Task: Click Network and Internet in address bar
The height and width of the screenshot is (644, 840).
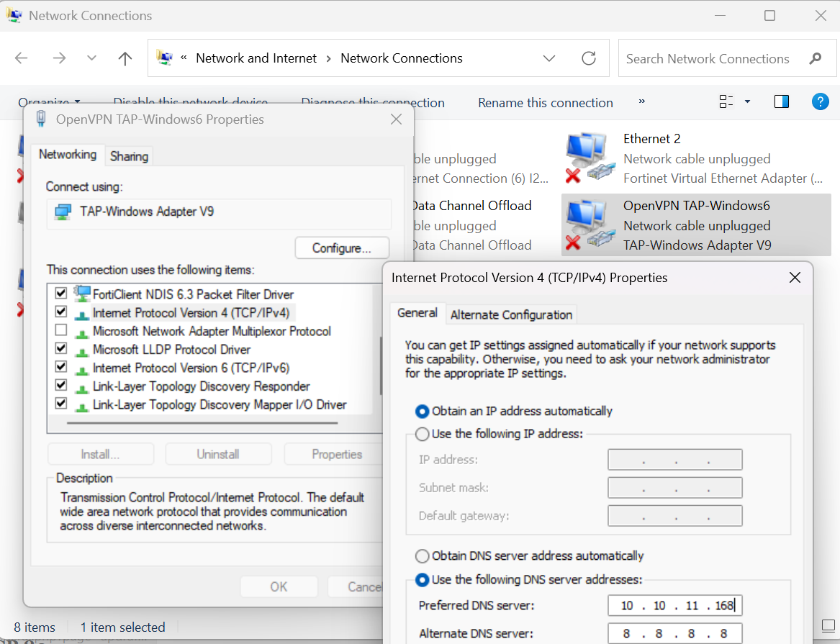Action: coord(256,58)
